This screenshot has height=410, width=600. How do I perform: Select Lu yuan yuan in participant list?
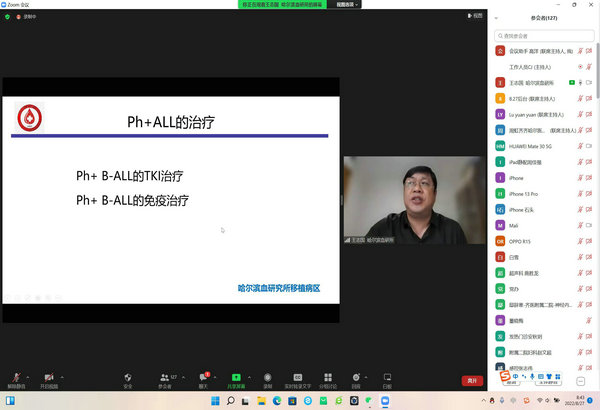tap(540, 114)
